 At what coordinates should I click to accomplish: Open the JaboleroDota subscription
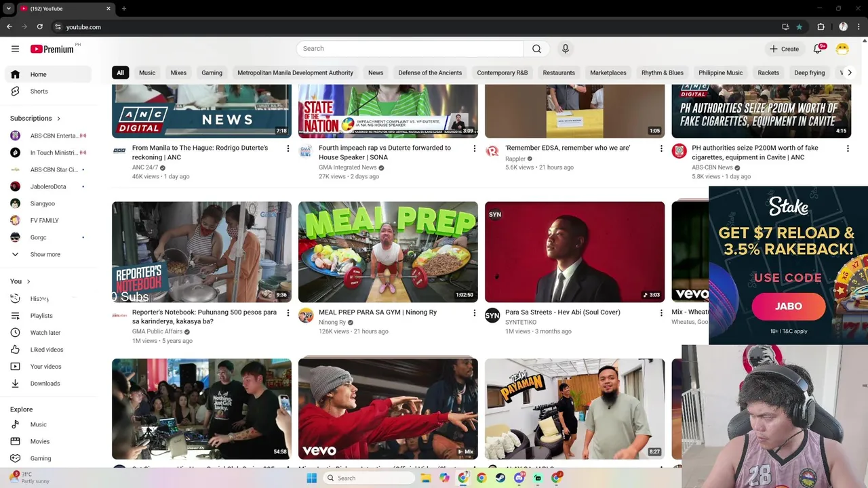47,186
